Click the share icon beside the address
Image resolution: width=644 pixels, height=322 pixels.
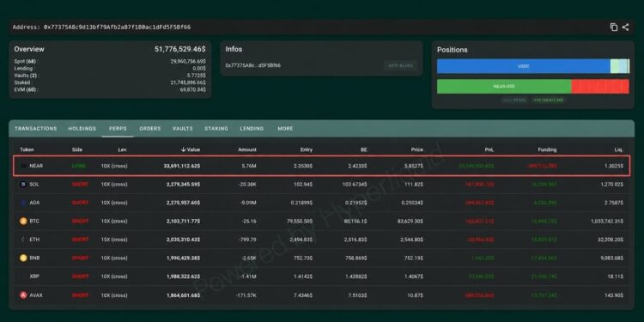(x=625, y=27)
